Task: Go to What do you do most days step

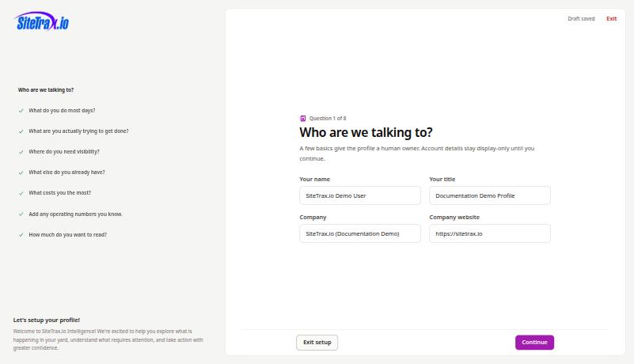Action: pos(62,111)
